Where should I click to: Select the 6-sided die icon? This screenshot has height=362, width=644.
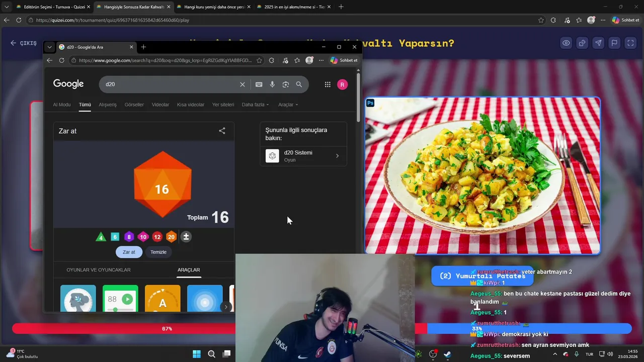pyautogui.click(x=115, y=237)
